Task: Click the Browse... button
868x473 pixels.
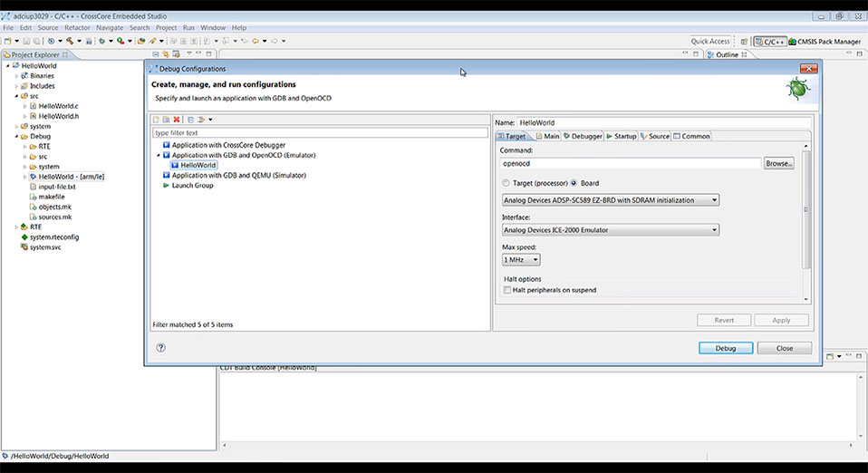Action: [x=779, y=163]
